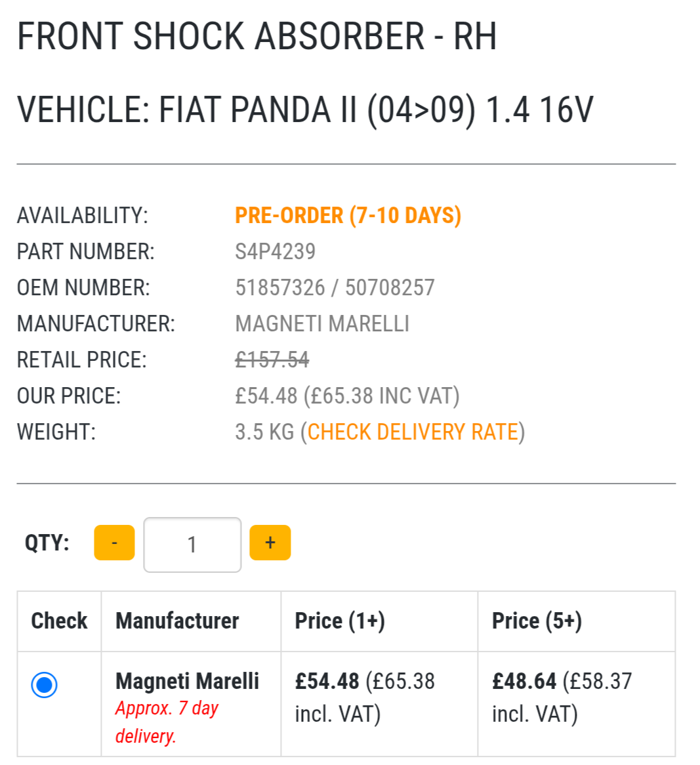Open the CHECK DELIVERY RATE link

pos(413,432)
